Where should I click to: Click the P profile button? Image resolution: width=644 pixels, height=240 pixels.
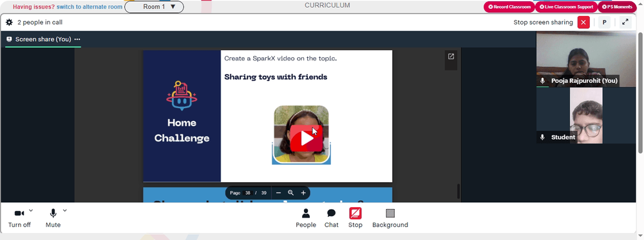[604, 22]
